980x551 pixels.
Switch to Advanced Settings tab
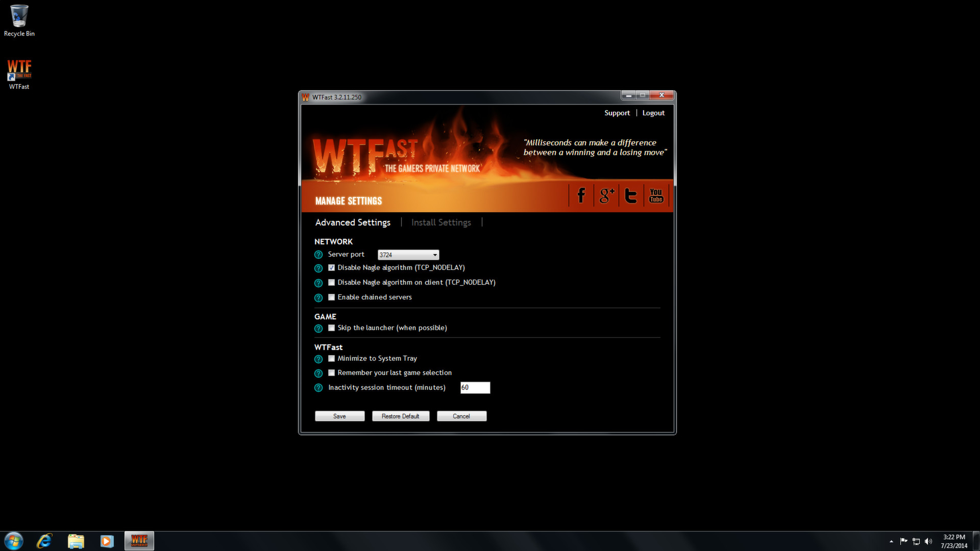click(353, 222)
